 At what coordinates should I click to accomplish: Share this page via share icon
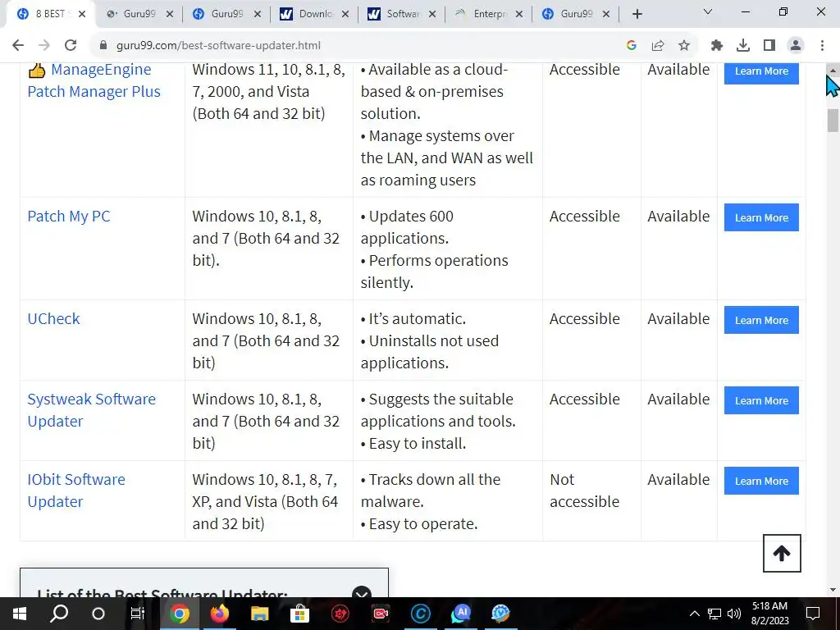click(658, 46)
